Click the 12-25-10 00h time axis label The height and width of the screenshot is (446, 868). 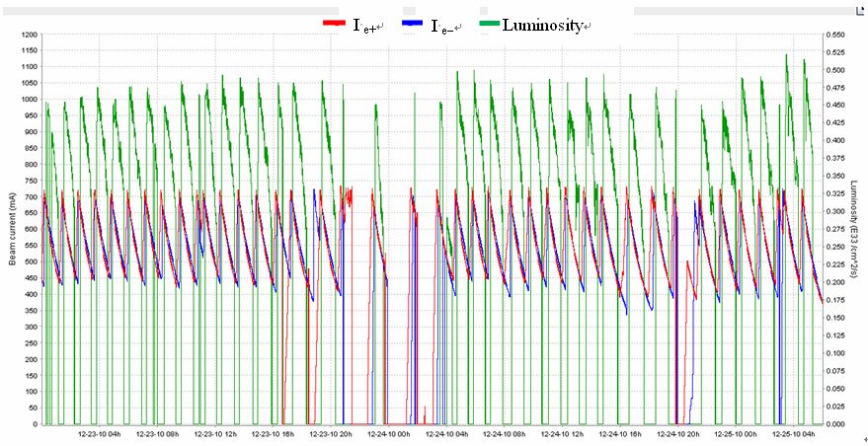736,433
